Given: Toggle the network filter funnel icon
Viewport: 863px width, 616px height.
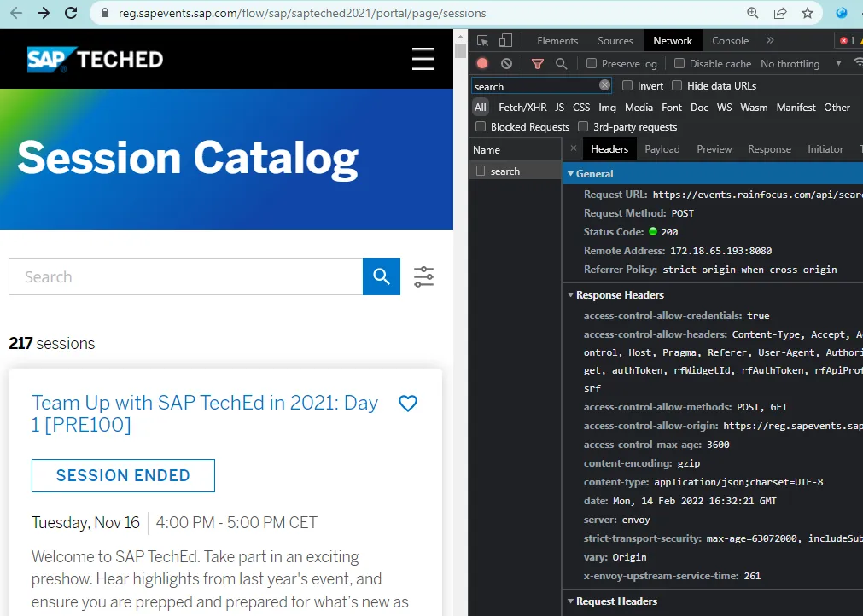Looking at the screenshot, I should (x=537, y=64).
